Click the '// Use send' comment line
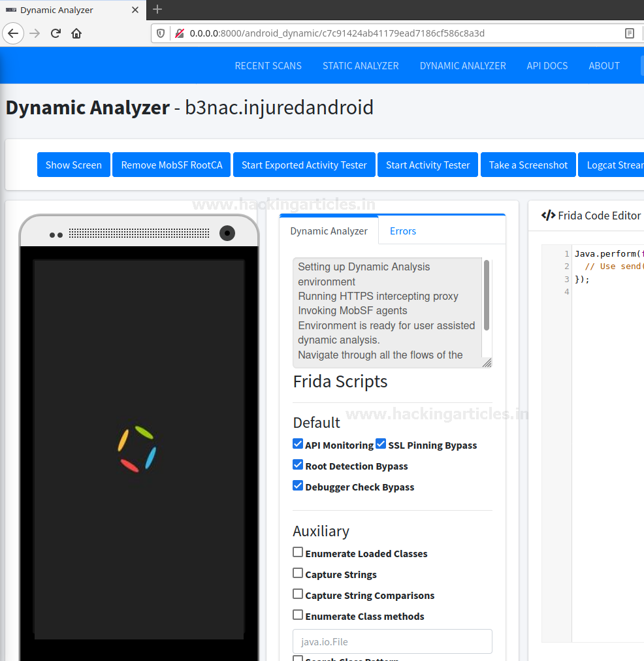This screenshot has height=661, width=644. (614, 266)
